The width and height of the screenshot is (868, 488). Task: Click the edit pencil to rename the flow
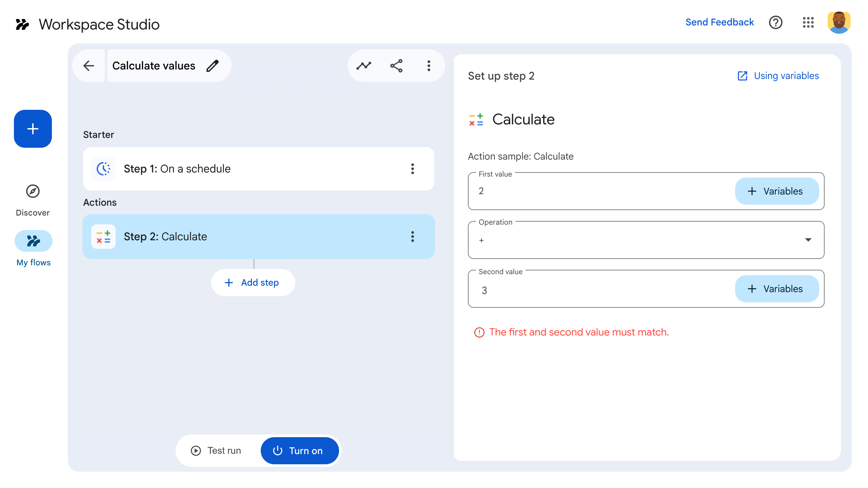point(213,66)
